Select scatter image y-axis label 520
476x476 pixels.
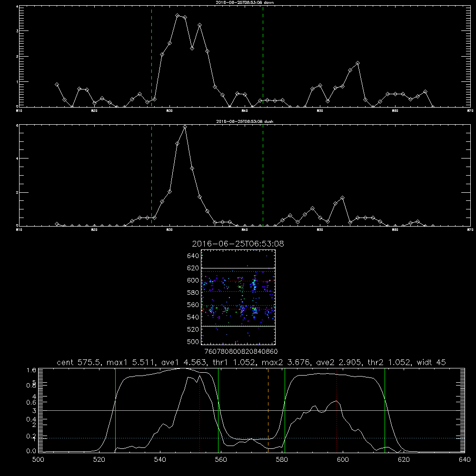[x=193, y=329]
